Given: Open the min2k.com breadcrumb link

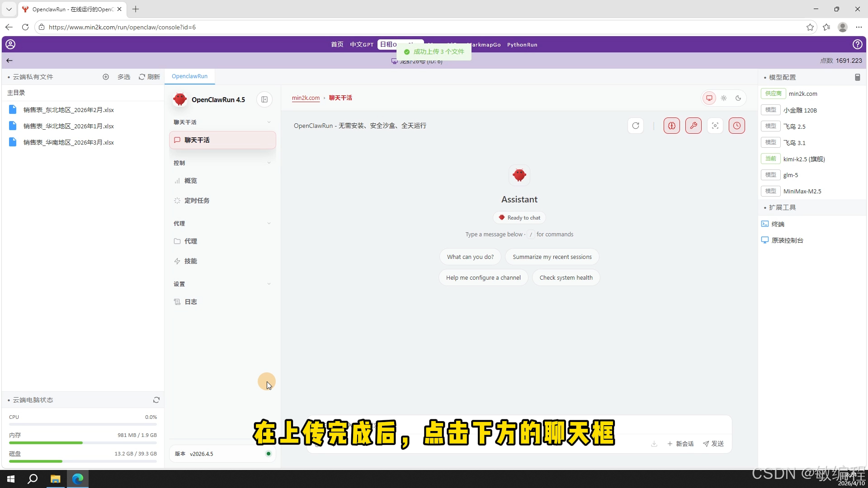Looking at the screenshot, I should coord(306,98).
